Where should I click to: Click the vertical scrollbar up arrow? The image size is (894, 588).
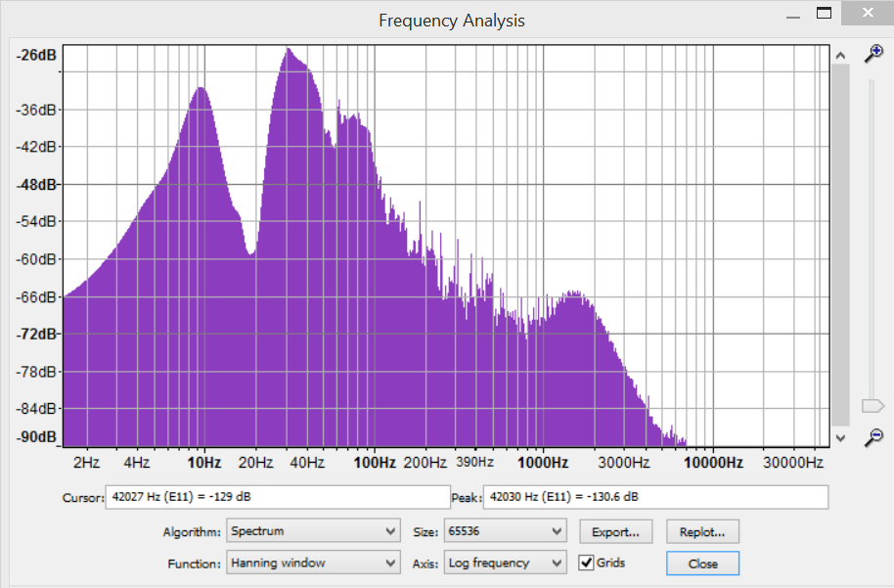pos(840,56)
